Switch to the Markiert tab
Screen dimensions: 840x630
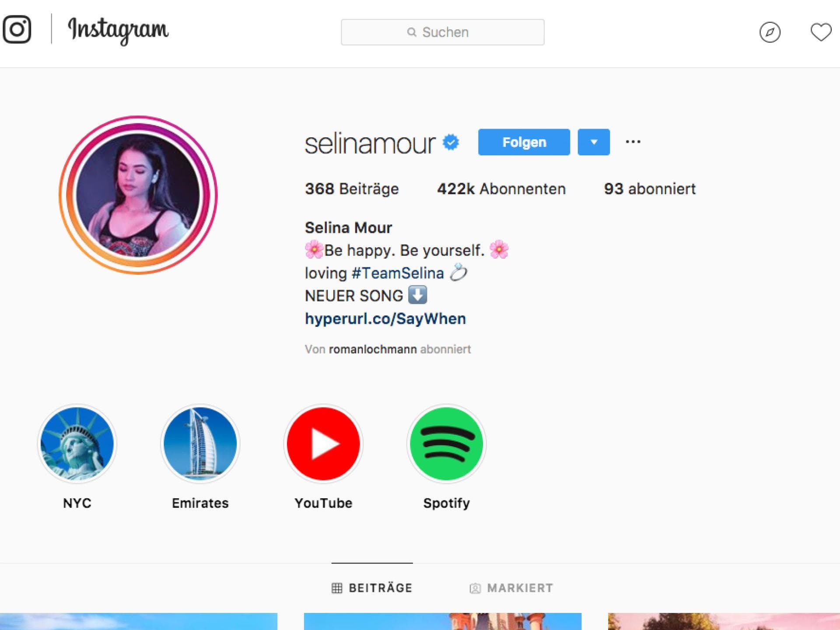pyautogui.click(x=511, y=588)
